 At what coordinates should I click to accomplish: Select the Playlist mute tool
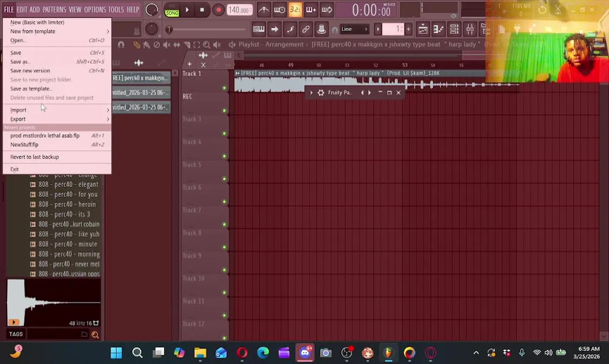pos(167,45)
